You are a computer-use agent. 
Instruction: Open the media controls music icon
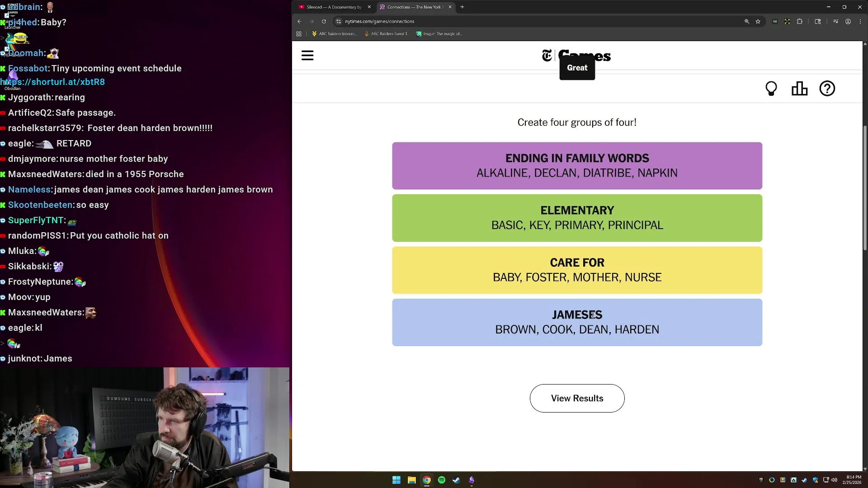click(x=835, y=21)
